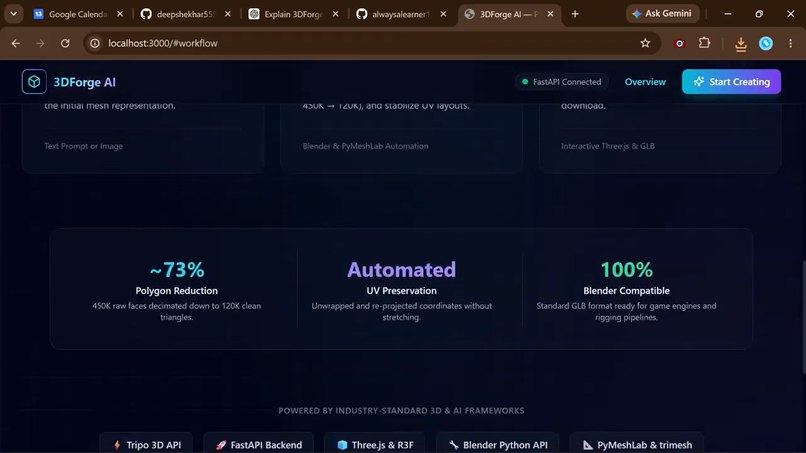
Task: Click the Blender Compatible heading
Action: click(x=627, y=291)
